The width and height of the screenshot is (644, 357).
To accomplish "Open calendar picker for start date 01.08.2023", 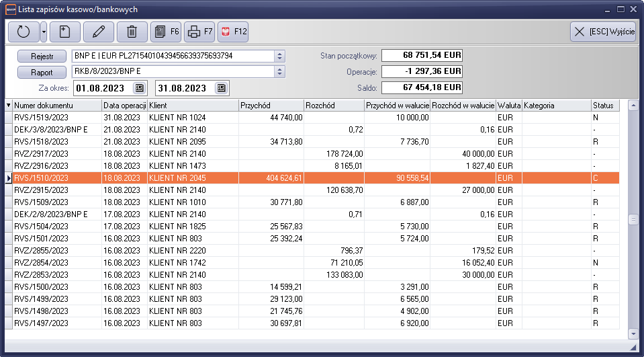I will 138,88.
